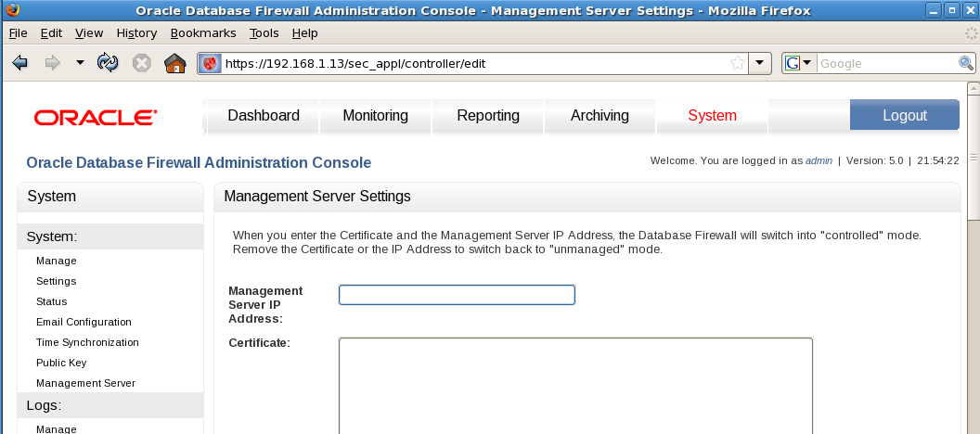
Task: Bookmark this page with the star icon
Action: [x=738, y=63]
